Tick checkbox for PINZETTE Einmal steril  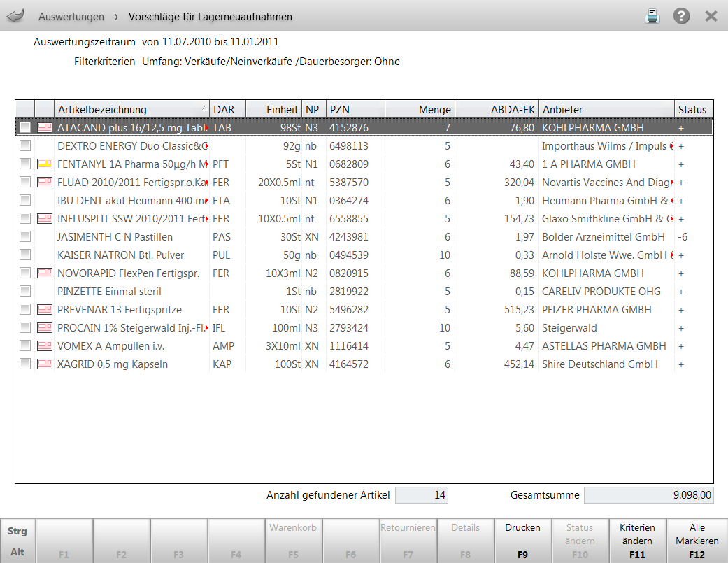click(25, 292)
